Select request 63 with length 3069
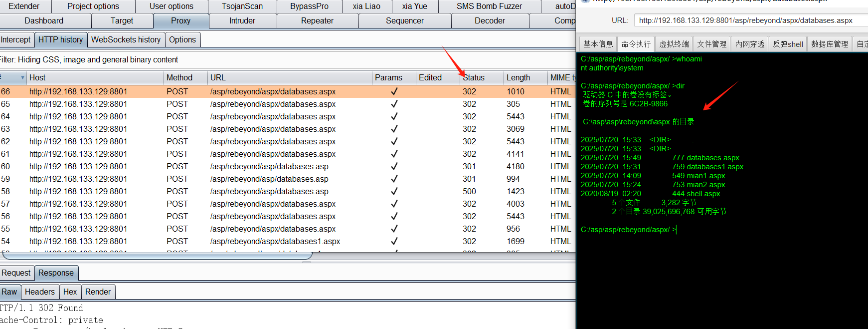The height and width of the screenshot is (329, 868). (288, 129)
